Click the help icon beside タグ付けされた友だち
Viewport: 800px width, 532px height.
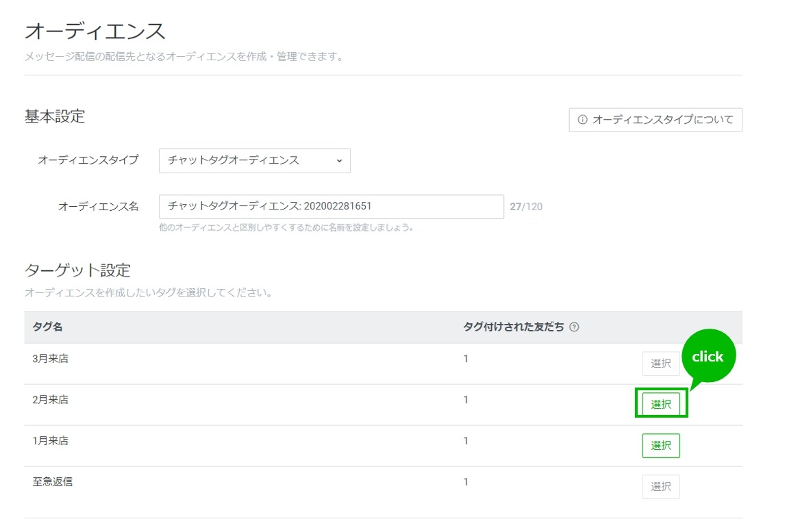[x=574, y=327]
